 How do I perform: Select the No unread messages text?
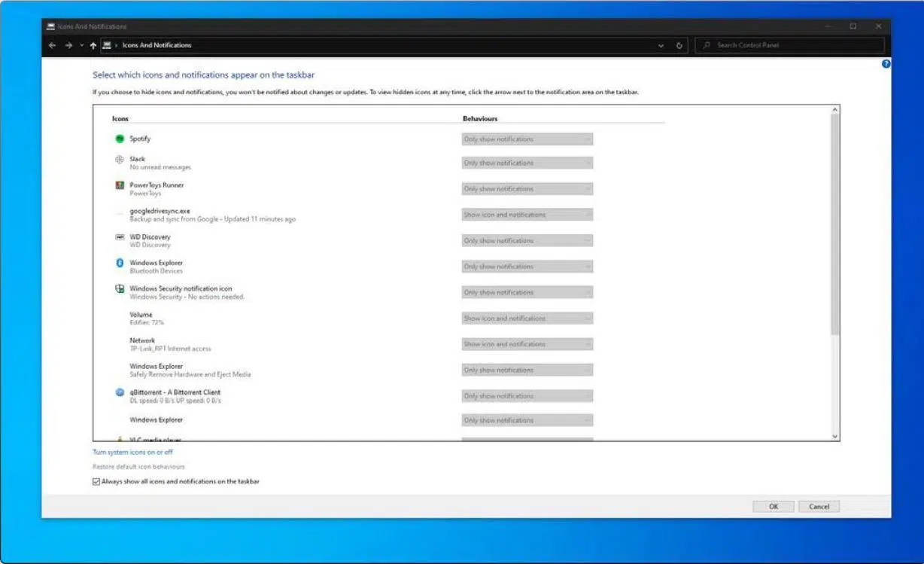(160, 167)
